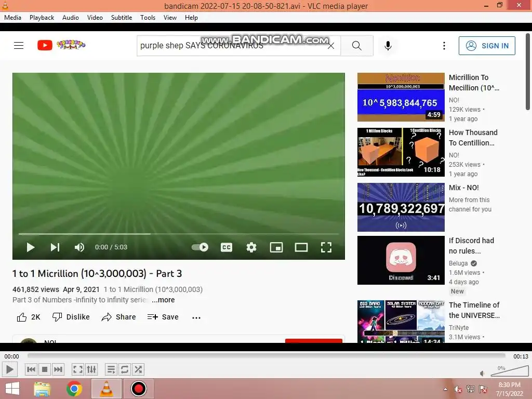The image size is (532, 399).
Task: Open the Tools menu
Action: pyautogui.click(x=148, y=18)
